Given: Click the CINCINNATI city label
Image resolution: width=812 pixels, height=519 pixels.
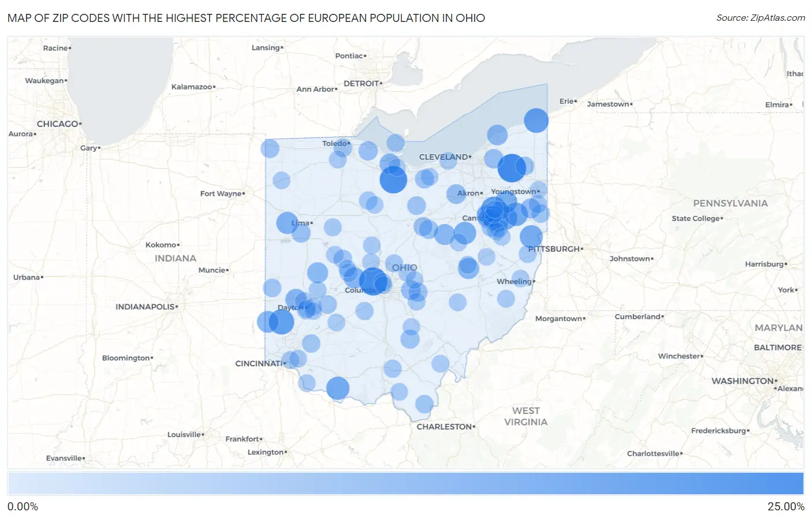Looking at the screenshot, I should [258, 363].
